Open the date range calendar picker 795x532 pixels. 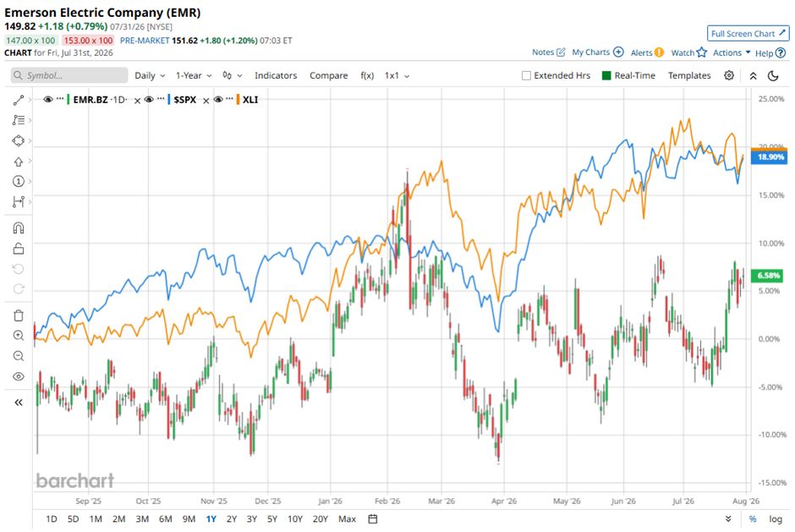point(373,518)
